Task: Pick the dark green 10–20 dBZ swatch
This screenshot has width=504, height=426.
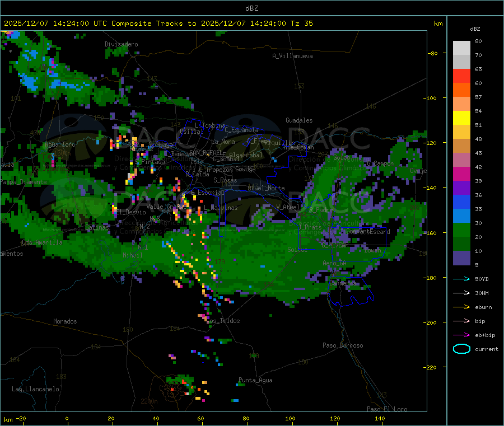Action: [x=461, y=244]
